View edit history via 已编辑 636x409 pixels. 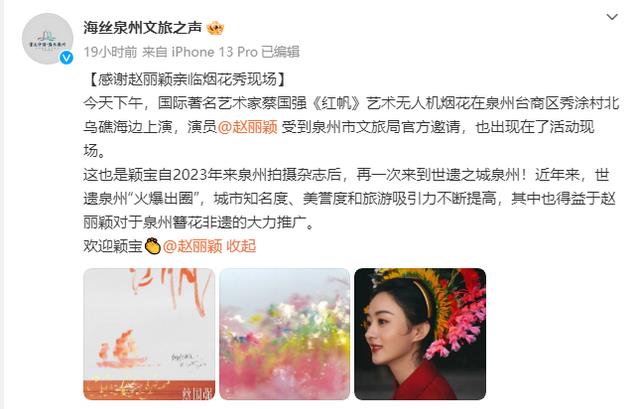click(x=280, y=52)
